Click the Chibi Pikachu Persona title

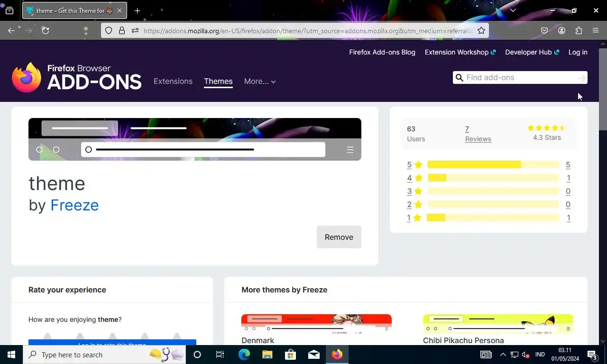click(463, 340)
